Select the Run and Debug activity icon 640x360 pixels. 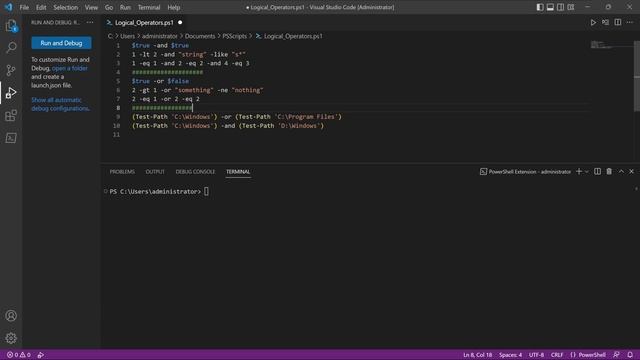coord(11,93)
